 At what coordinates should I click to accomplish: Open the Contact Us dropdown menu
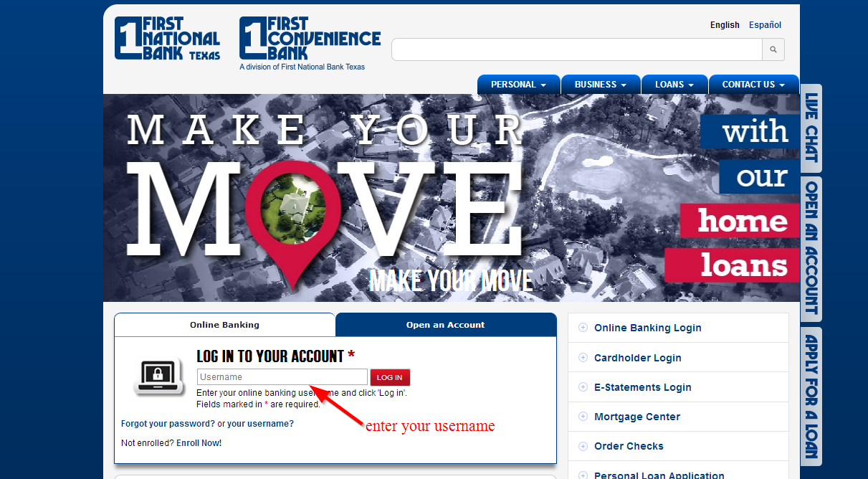click(x=753, y=85)
